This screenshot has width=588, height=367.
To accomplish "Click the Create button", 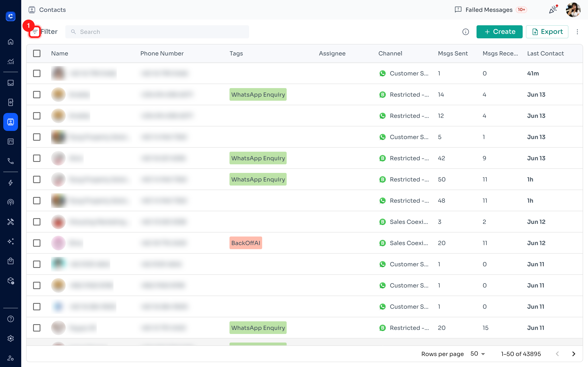I will [x=499, y=32].
